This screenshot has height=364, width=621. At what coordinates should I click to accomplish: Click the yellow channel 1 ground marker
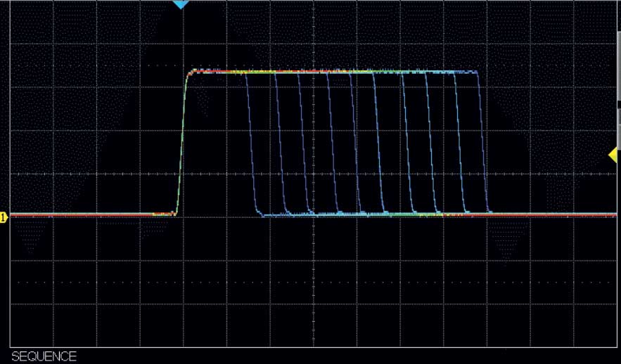(x=4, y=218)
